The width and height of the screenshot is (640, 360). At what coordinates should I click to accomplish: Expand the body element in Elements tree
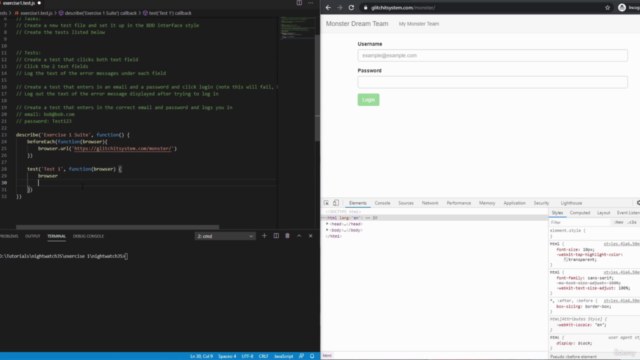(x=327, y=230)
